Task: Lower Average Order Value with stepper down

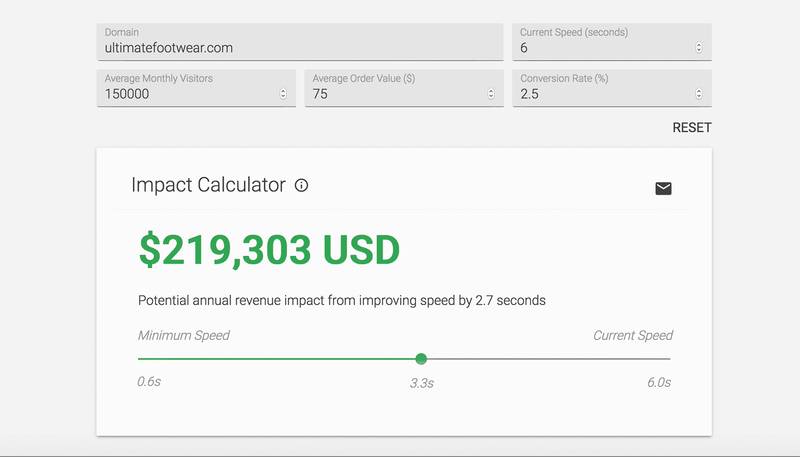Action: click(x=490, y=98)
